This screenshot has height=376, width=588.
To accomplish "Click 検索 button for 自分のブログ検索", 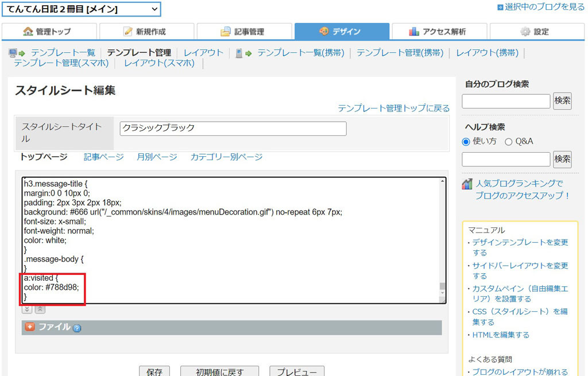I will [x=562, y=101].
